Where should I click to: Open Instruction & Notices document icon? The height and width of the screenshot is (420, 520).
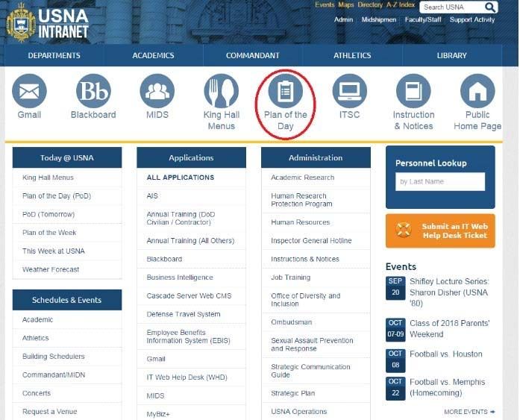(413, 91)
